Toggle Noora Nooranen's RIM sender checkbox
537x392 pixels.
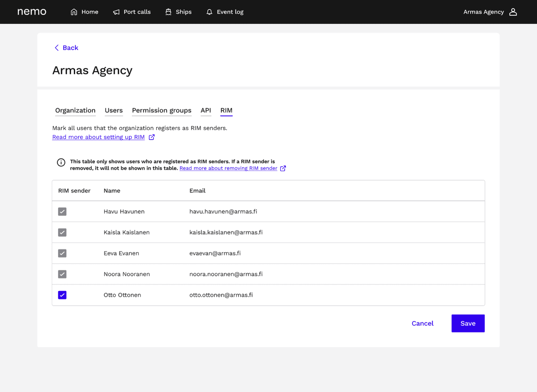tap(62, 274)
